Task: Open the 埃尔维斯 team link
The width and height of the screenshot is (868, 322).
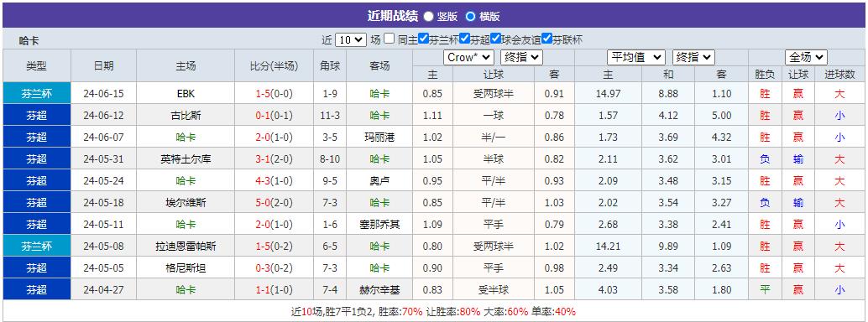Action: click(x=186, y=202)
